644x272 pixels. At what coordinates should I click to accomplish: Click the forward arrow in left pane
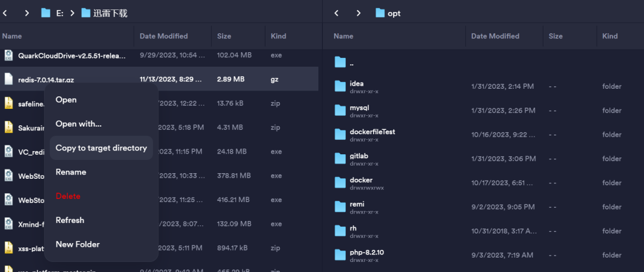coord(26,13)
